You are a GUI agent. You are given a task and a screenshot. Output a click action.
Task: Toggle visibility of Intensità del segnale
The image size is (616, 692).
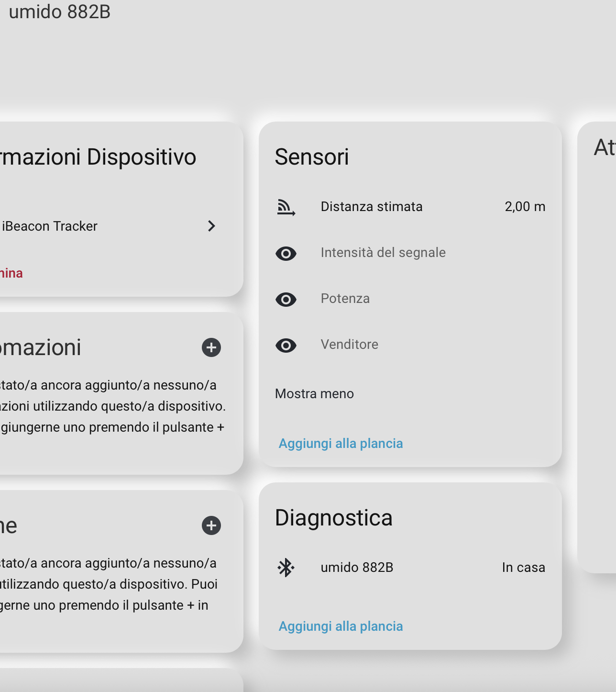coord(286,253)
